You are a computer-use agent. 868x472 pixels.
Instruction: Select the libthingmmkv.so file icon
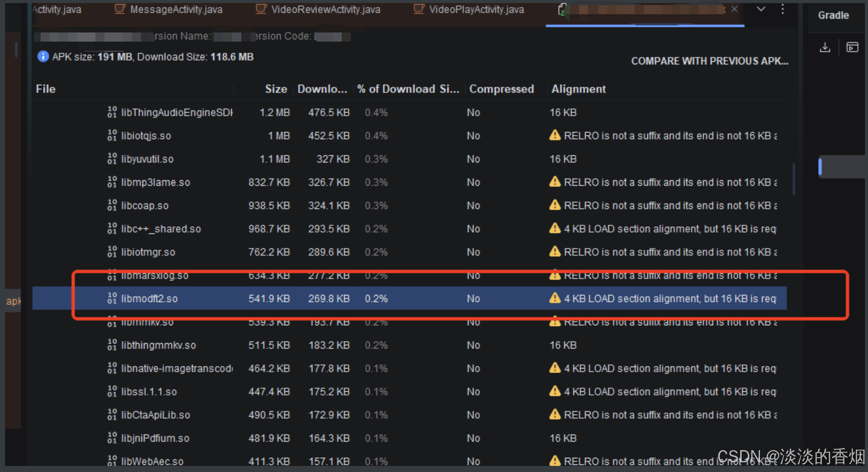click(x=112, y=345)
